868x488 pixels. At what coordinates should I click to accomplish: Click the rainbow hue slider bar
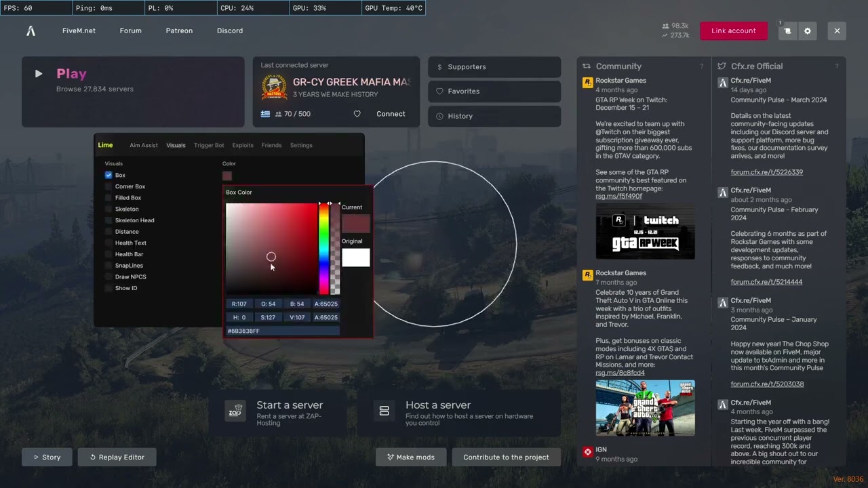click(323, 249)
